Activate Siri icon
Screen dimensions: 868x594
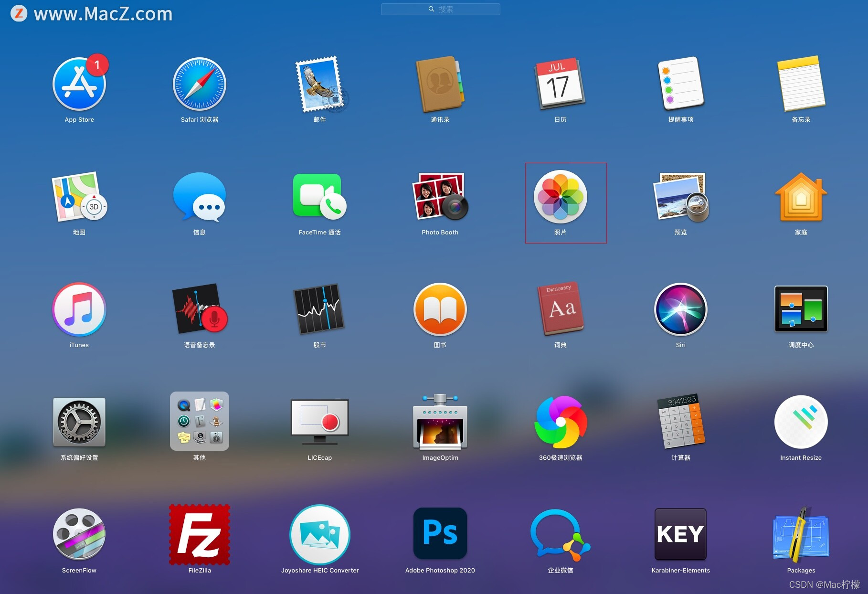click(x=680, y=309)
